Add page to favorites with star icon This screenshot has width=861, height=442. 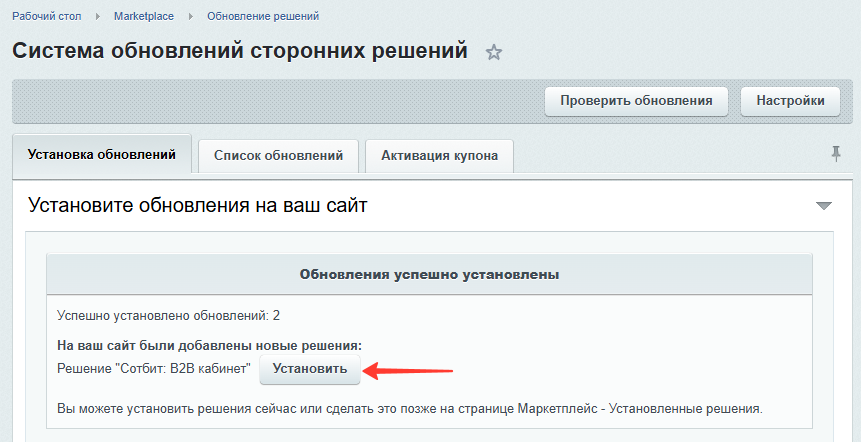pos(494,53)
